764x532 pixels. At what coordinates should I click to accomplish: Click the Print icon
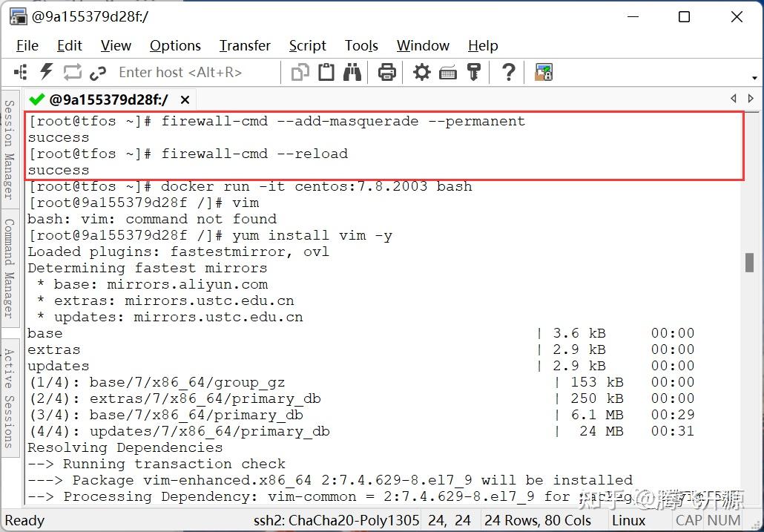tap(387, 73)
